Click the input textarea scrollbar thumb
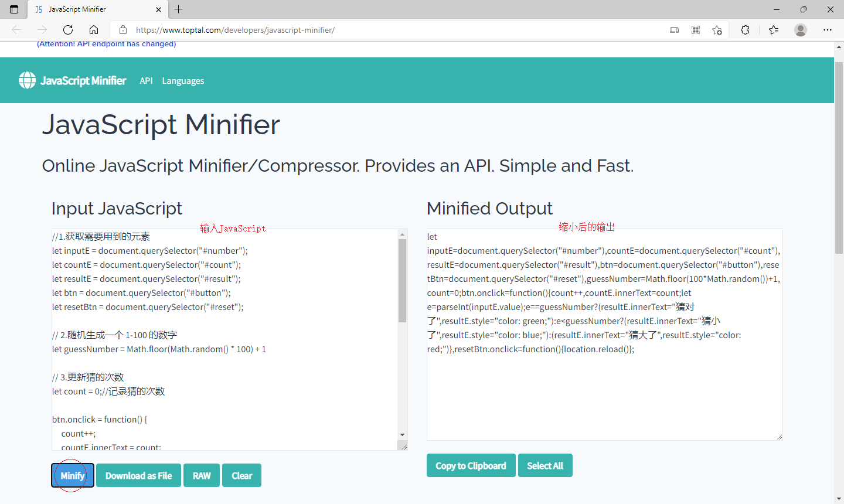This screenshot has width=844, height=504. [x=402, y=281]
